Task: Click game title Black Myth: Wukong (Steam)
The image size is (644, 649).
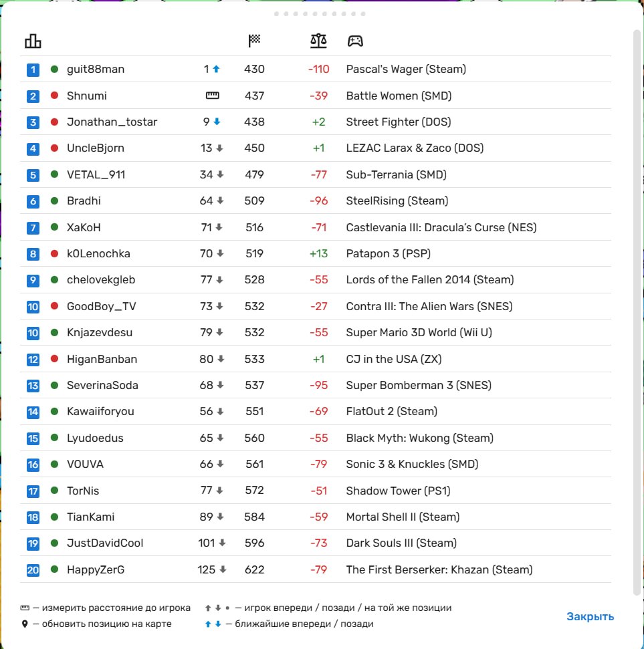Action: (x=419, y=438)
